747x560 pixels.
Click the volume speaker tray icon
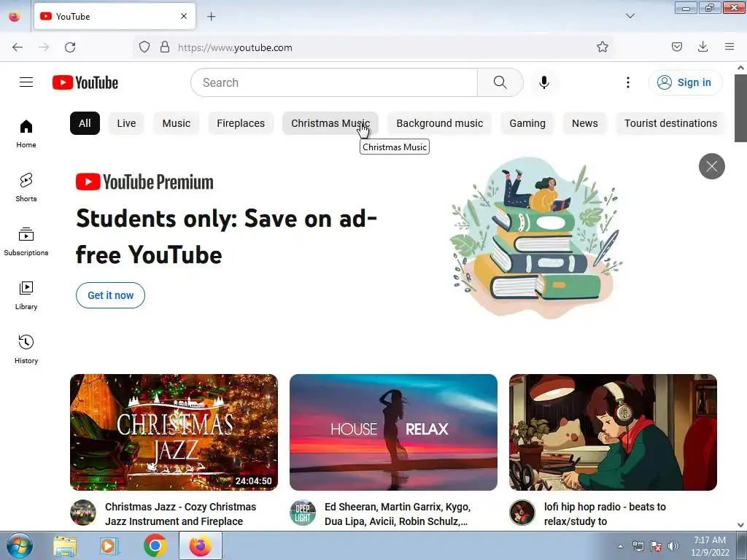(673, 546)
